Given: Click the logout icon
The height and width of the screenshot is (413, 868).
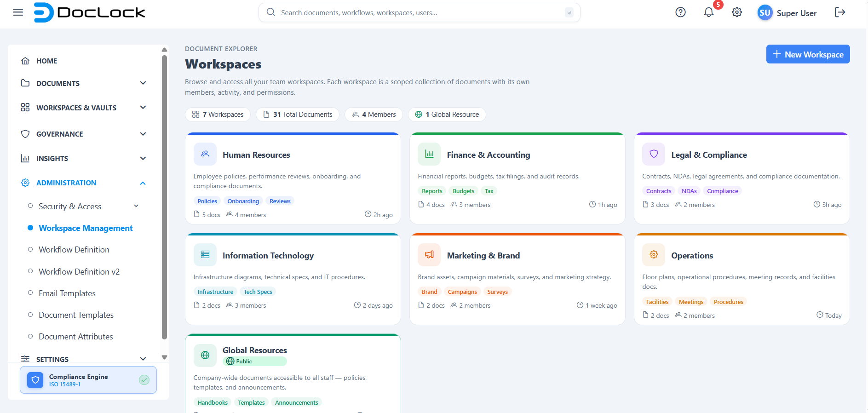Looking at the screenshot, I should coord(840,12).
